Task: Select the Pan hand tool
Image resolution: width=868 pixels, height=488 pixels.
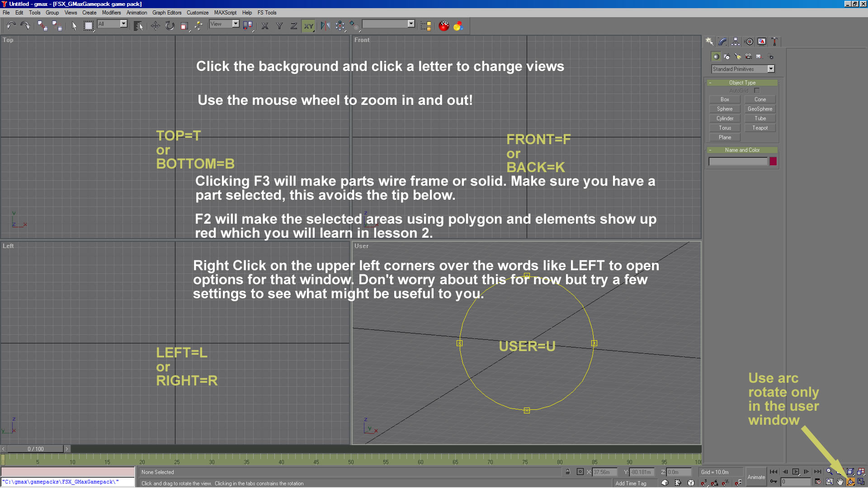Action: click(x=840, y=482)
